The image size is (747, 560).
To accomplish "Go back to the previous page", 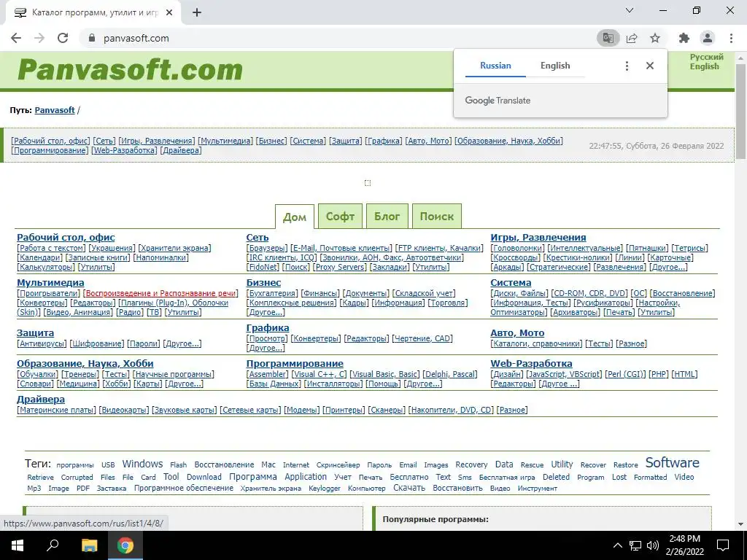I will coord(16,38).
